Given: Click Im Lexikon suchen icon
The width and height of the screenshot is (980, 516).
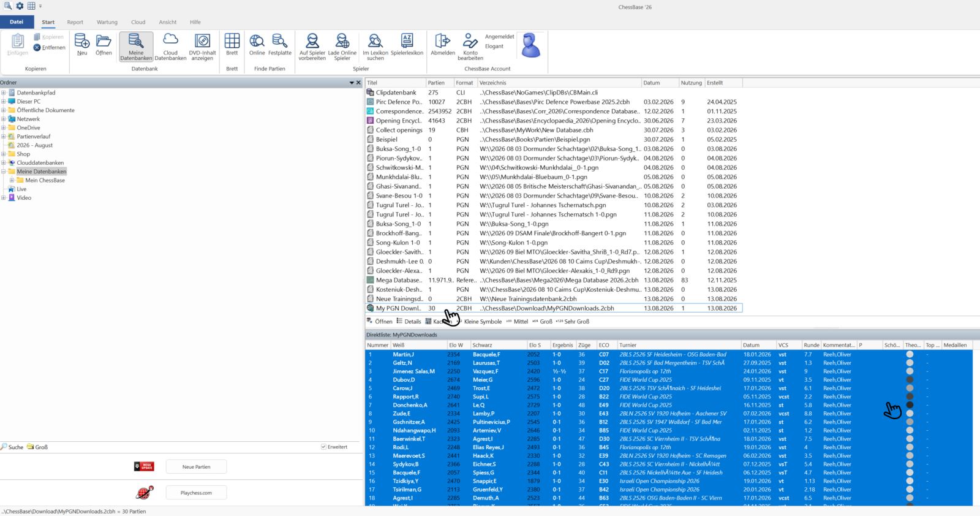Looking at the screenshot, I should click(375, 47).
